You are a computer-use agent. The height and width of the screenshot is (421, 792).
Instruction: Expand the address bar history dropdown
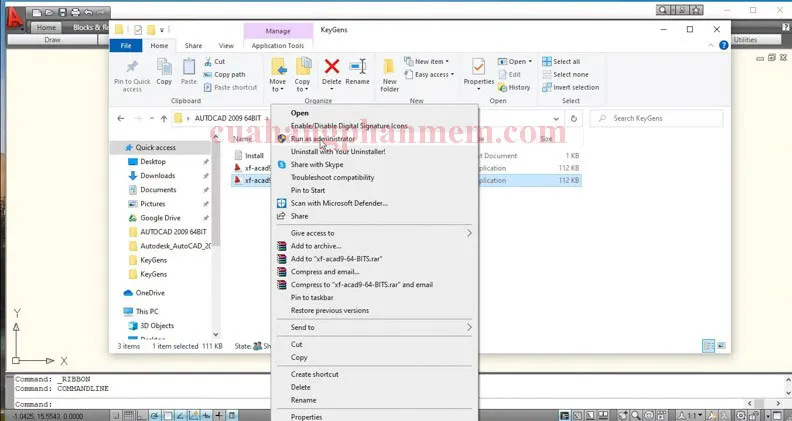(556, 119)
